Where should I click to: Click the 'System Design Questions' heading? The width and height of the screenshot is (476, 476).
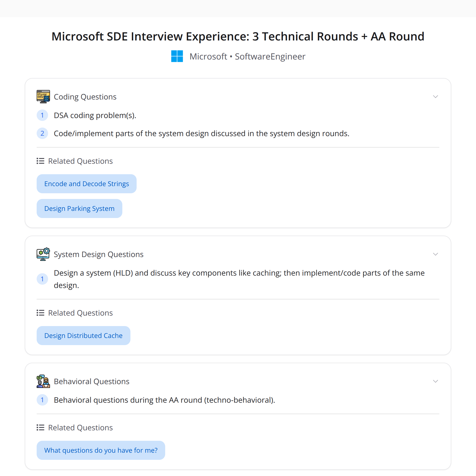click(99, 254)
